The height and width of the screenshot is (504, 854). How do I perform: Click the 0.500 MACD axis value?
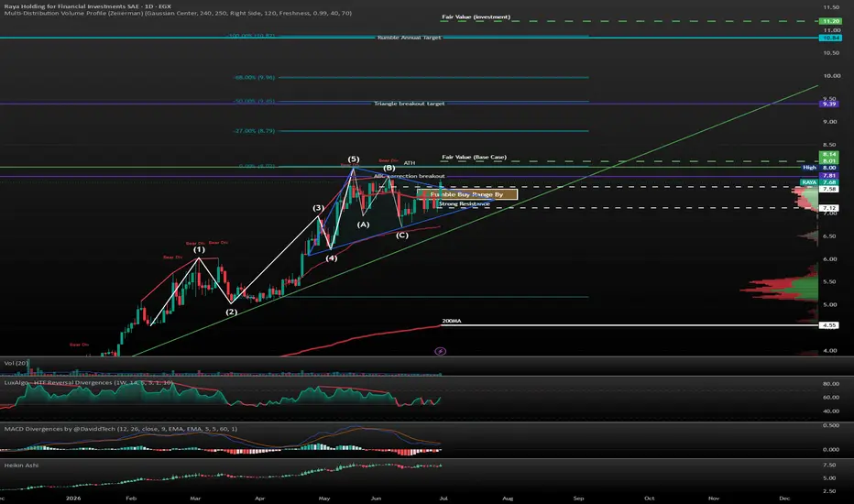[x=831, y=425]
